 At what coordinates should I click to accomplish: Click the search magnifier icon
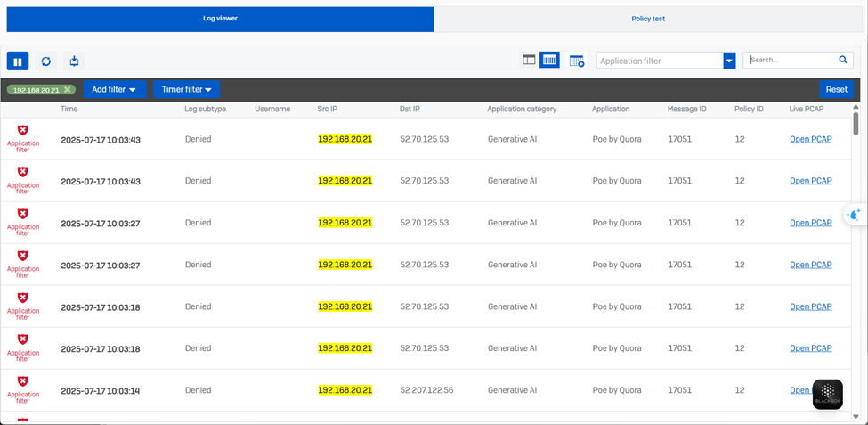[842, 60]
